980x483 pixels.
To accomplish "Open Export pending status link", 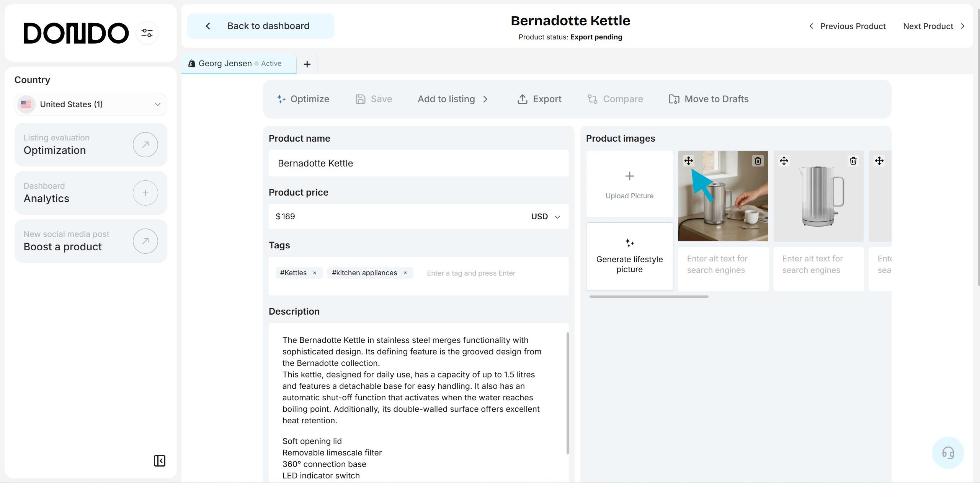I will [x=596, y=37].
